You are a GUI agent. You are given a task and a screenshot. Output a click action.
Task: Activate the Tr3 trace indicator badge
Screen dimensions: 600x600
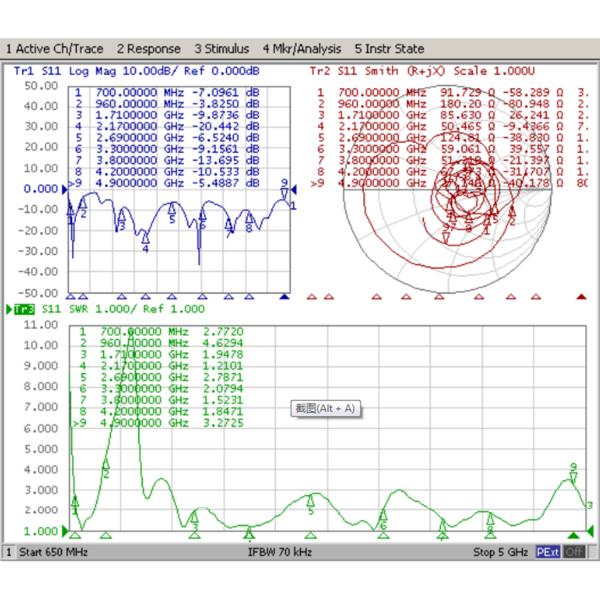(21, 310)
